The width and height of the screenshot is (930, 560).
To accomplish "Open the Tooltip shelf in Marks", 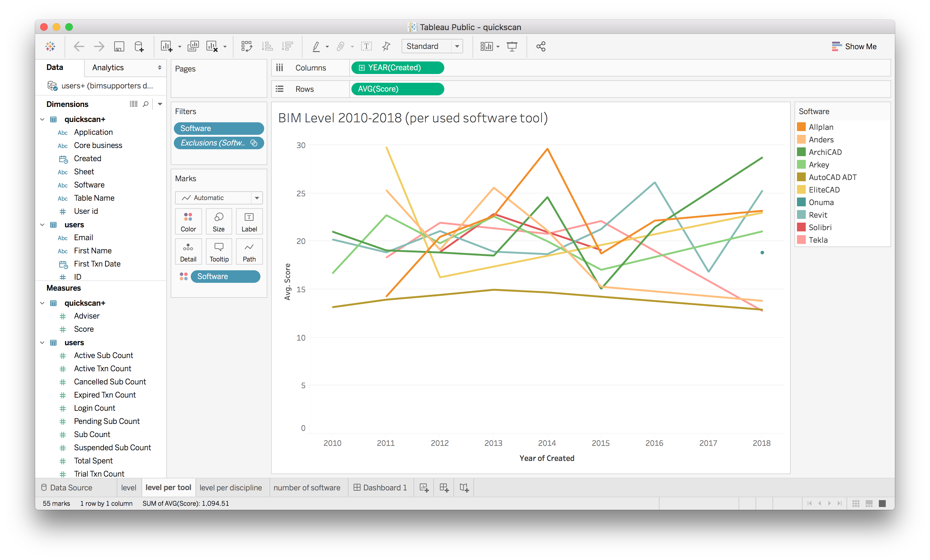I will point(219,251).
